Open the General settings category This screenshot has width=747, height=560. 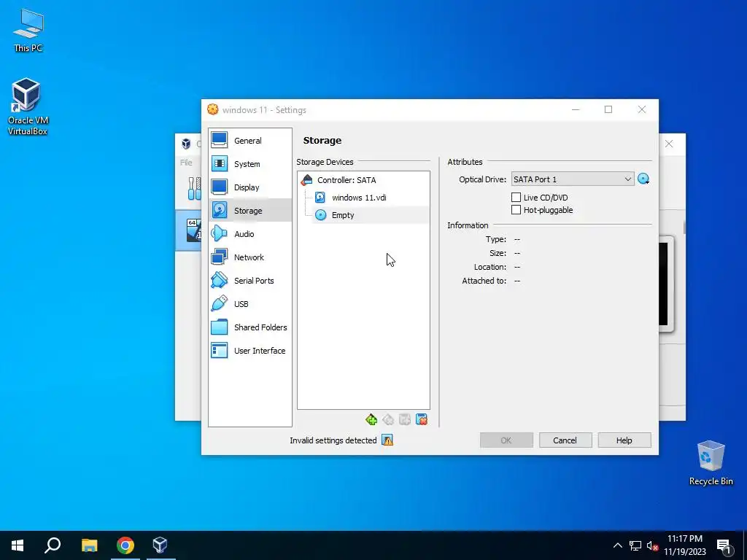point(250,141)
